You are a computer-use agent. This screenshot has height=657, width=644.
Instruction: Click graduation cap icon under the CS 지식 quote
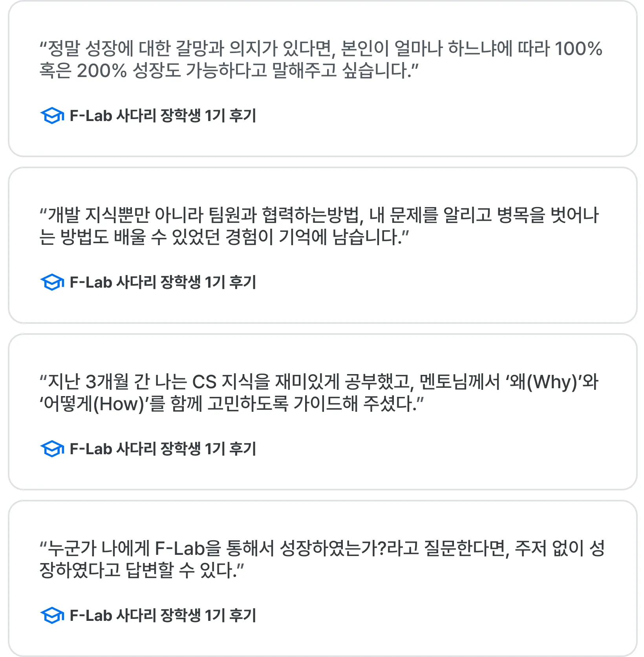click(x=52, y=449)
